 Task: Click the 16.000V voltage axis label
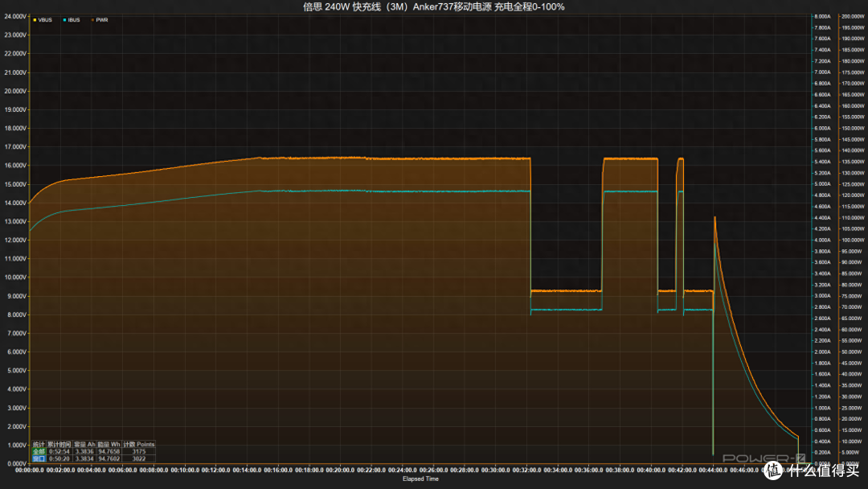15,166
